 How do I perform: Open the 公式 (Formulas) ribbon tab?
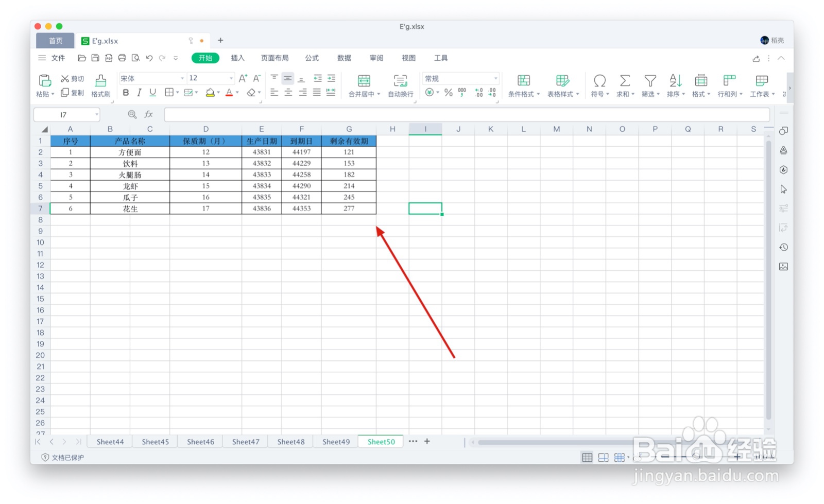[x=312, y=58]
